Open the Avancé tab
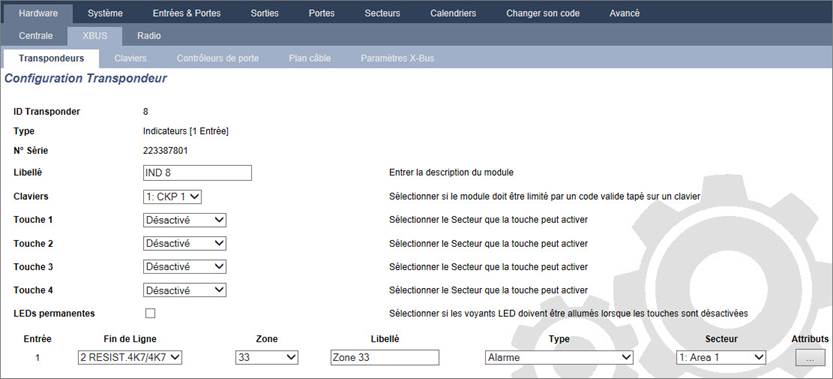Image resolution: width=833 pixels, height=379 pixels. tap(625, 13)
